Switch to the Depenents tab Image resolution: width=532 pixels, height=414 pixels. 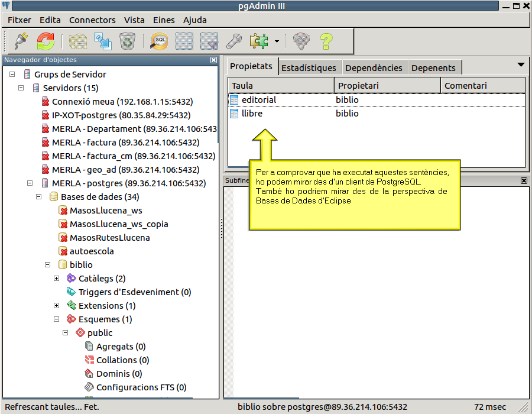433,67
